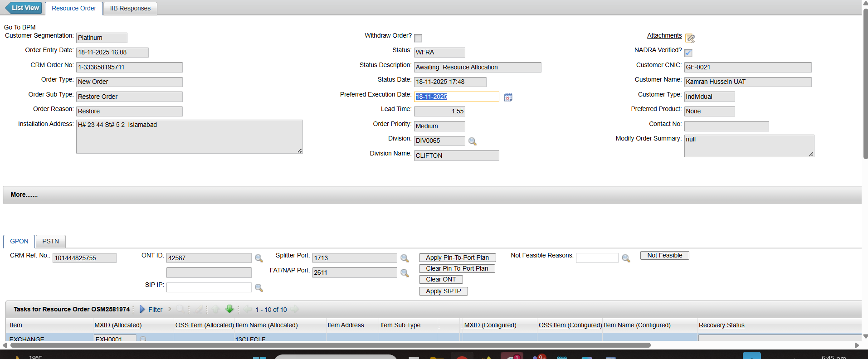
Task: Open the Attachments paperclip icon
Action: (x=690, y=38)
